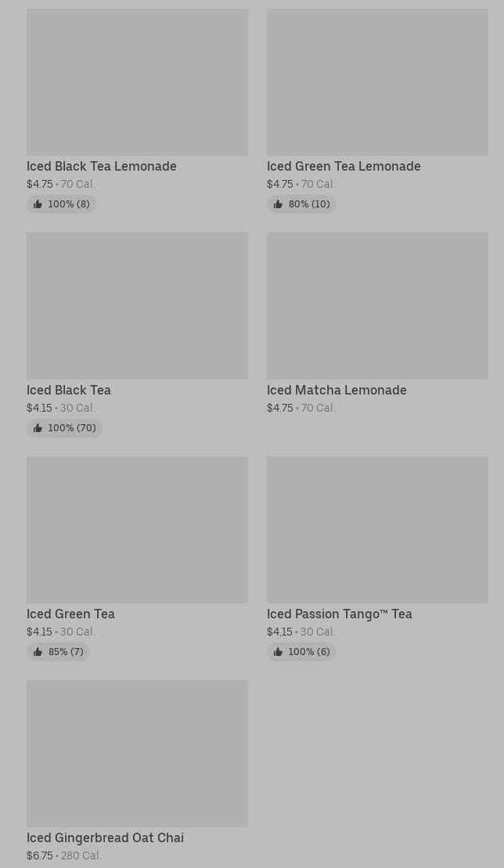504x868 pixels.
Task: Click thumbs-up icon under Iced Green Tea
Action: 38,652
